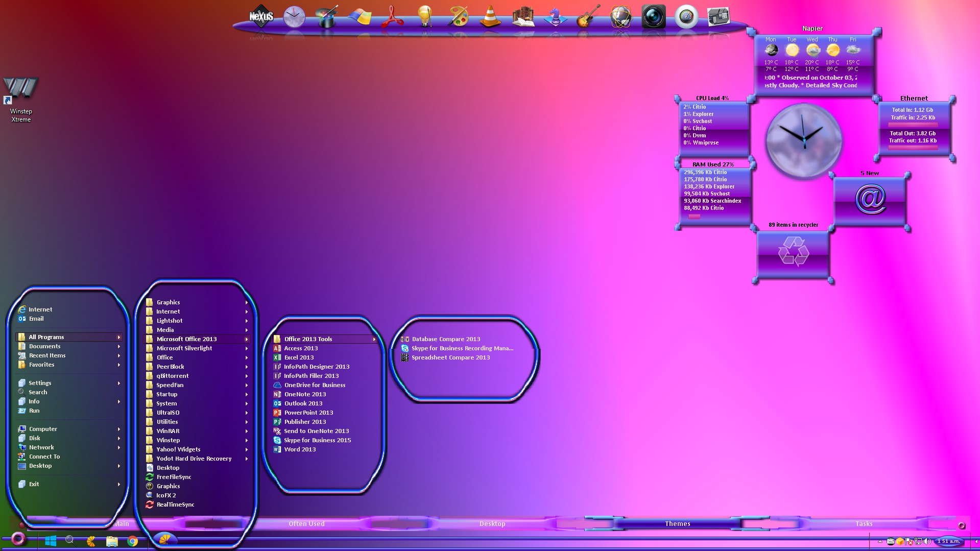Open Spreadsheet Compare 2013
The width and height of the screenshot is (980, 551).
click(450, 357)
